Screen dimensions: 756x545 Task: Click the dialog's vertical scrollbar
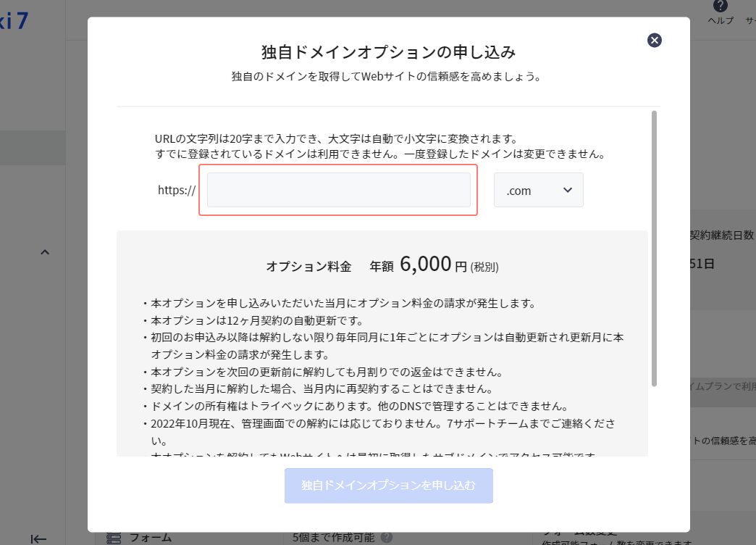[655, 249]
